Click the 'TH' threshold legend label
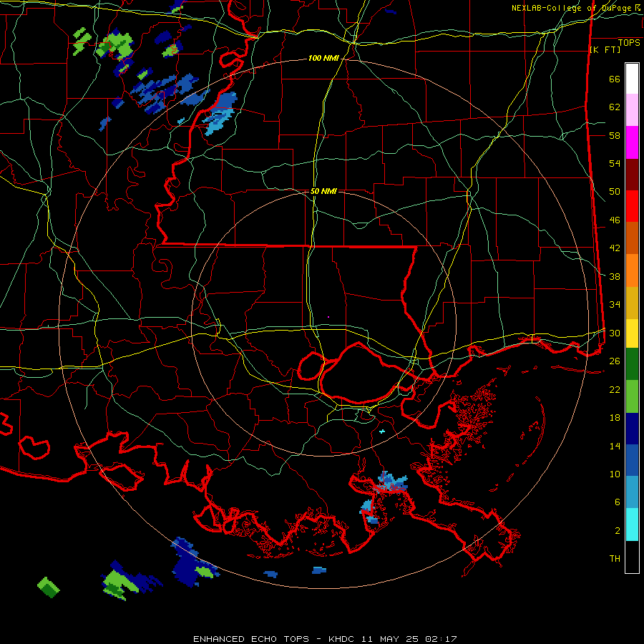Viewport: 644px width, 644px height. click(x=615, y=559)
